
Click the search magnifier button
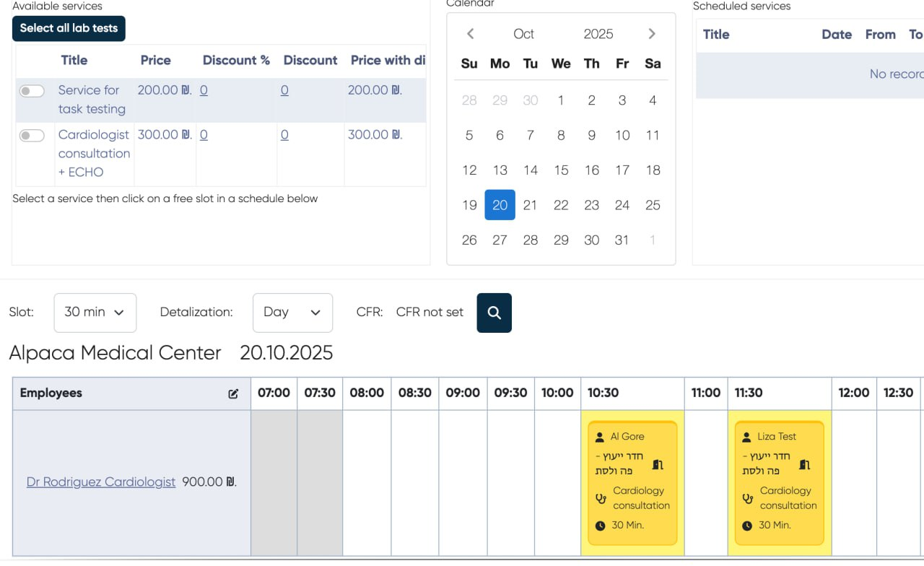point(494,313)
